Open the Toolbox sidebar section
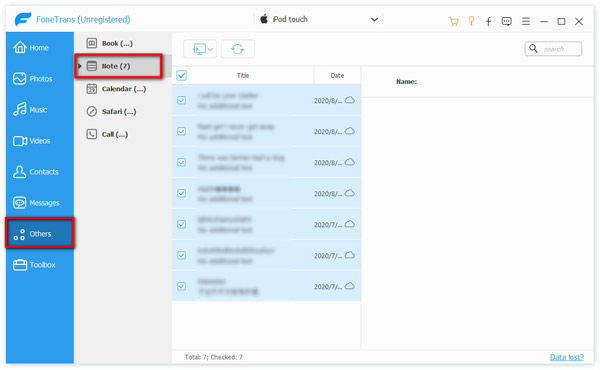This screenshot has width=600, height=370. coord(40,265)
